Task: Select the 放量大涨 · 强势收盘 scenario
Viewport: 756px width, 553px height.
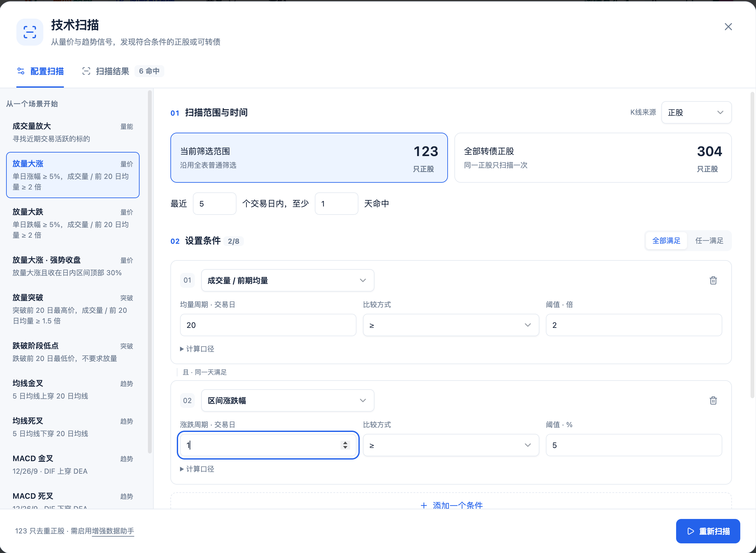Action: click(73, 266)
